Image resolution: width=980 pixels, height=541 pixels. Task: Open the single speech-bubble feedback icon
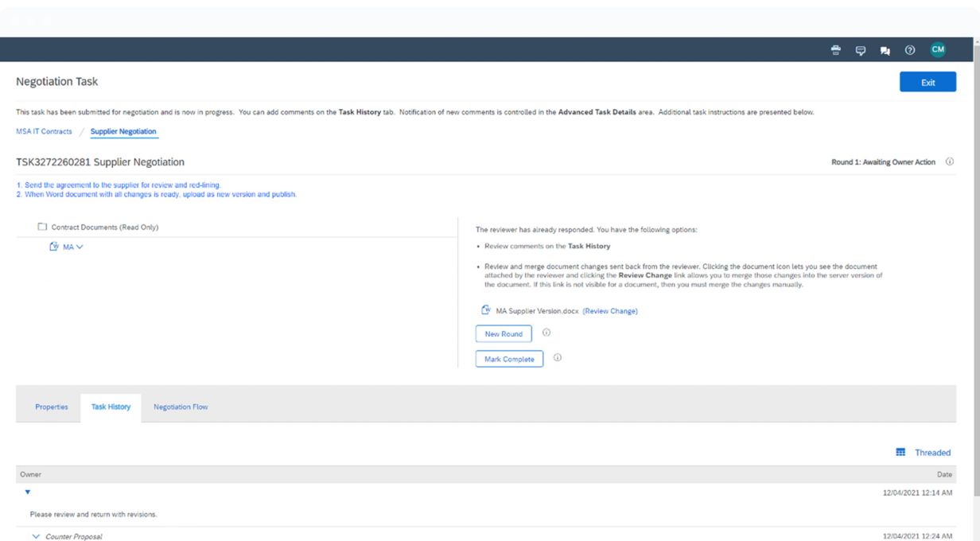click(x=860, y=49)
